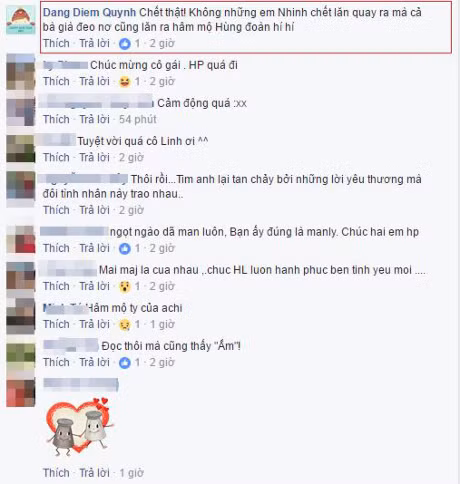460x484 pixels.
Task: Click like icon on 'Đọc thôi mà cũng thấy Ấm' comment
Action: (125, 363)
